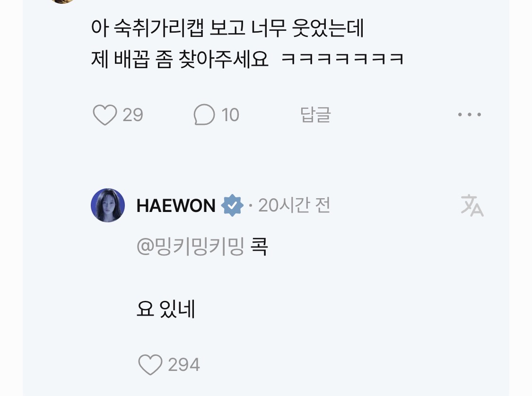Tap the blue verified badge icon

point(232,205)
